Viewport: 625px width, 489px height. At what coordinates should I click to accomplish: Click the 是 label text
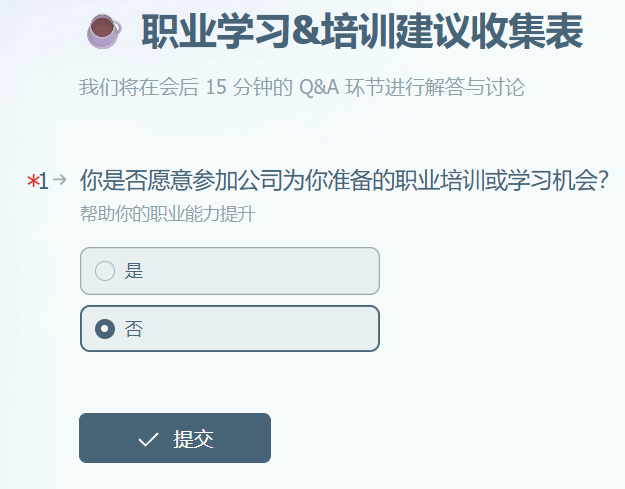tap(134, 271)
